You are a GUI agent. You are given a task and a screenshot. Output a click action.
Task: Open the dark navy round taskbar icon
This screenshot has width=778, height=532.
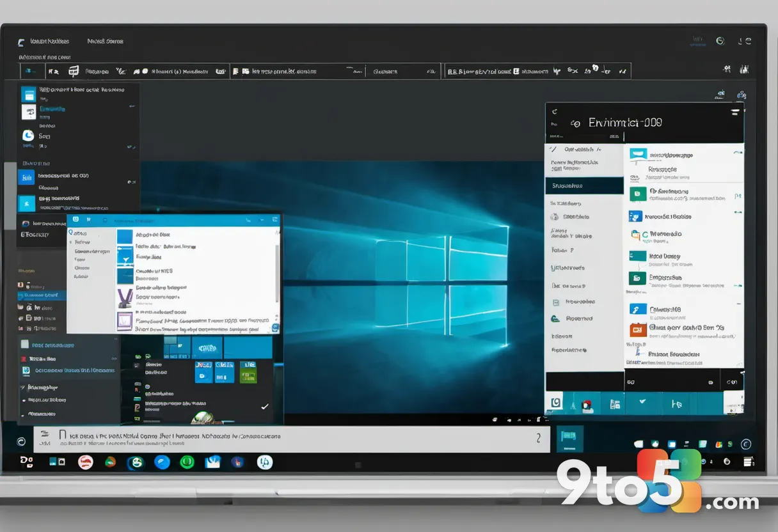point(238,462)
